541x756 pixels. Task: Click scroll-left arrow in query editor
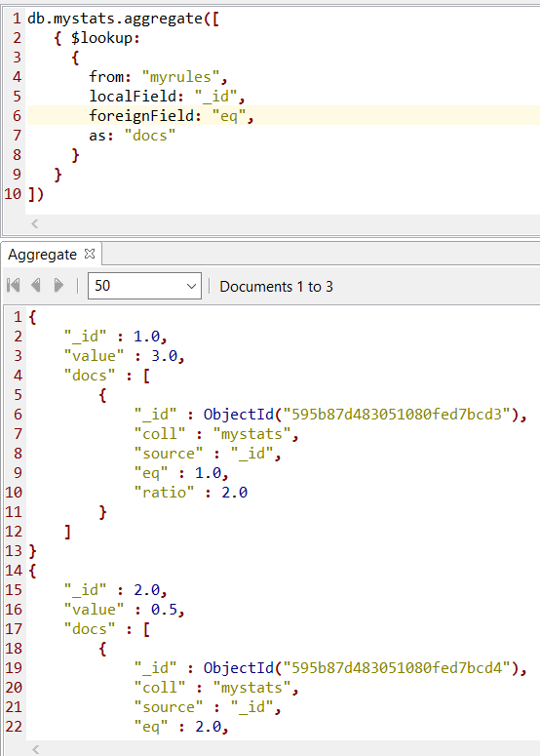tap(35, 223)
